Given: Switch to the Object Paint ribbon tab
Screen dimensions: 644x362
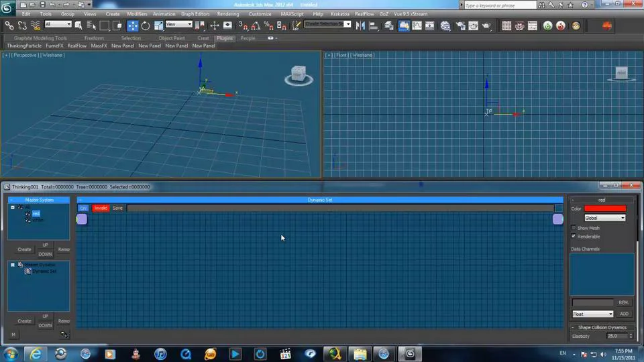Looking at the screenshot, I should 172,38.
